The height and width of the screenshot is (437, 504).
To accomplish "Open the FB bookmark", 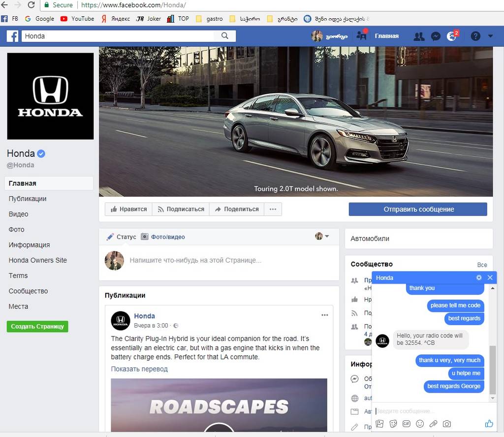I will 10,19.
